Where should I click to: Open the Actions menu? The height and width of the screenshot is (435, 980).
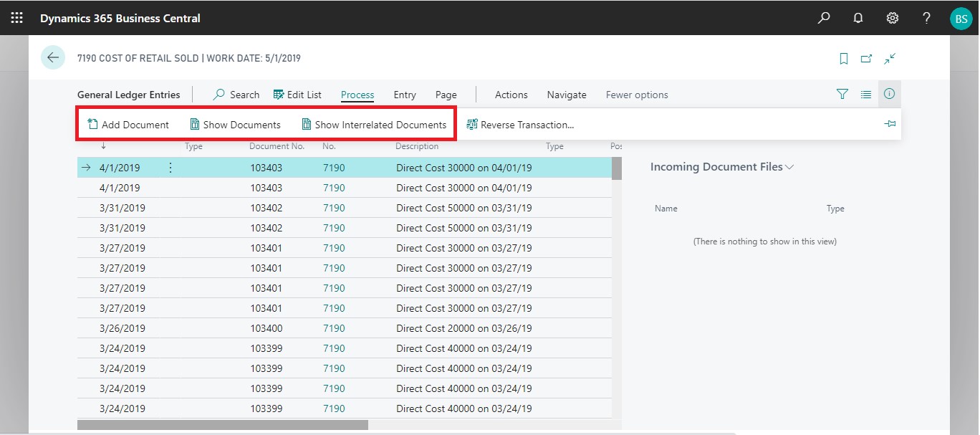(x=511, y=95)
